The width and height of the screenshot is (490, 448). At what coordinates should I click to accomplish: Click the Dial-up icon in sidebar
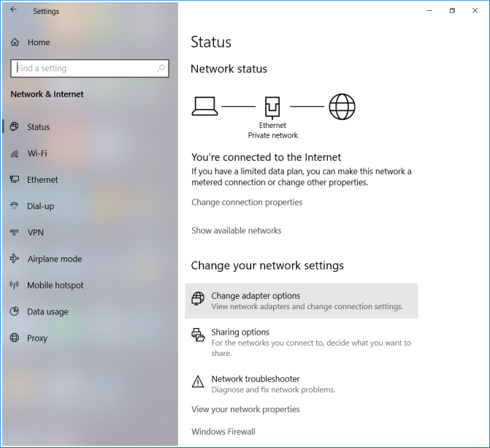tap(14, 206)
